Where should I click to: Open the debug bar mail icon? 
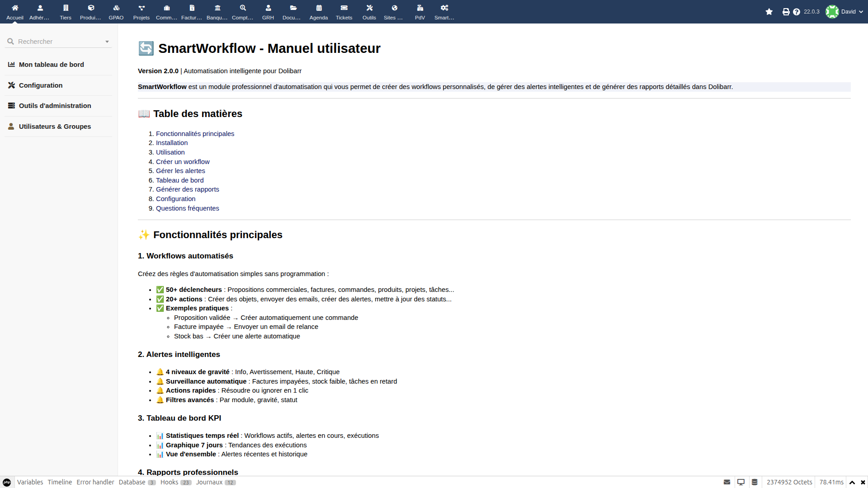point(727,482)
